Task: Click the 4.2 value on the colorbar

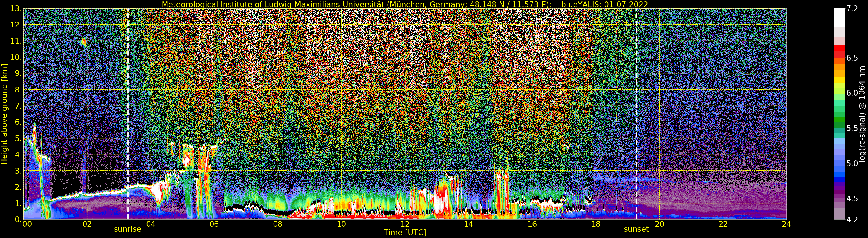Action: (x=852, y=220)
